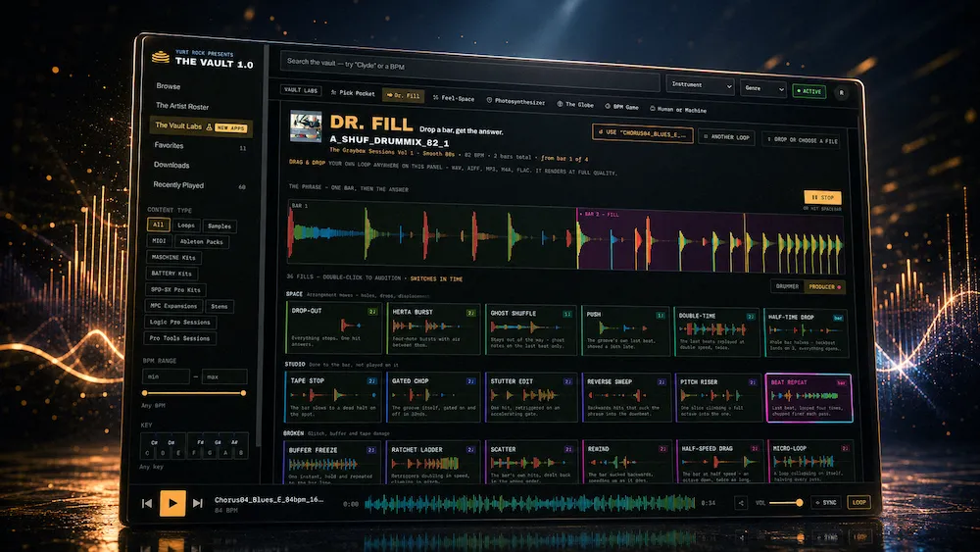
Task: Click the BPM min input field
Action: point(166,376)
